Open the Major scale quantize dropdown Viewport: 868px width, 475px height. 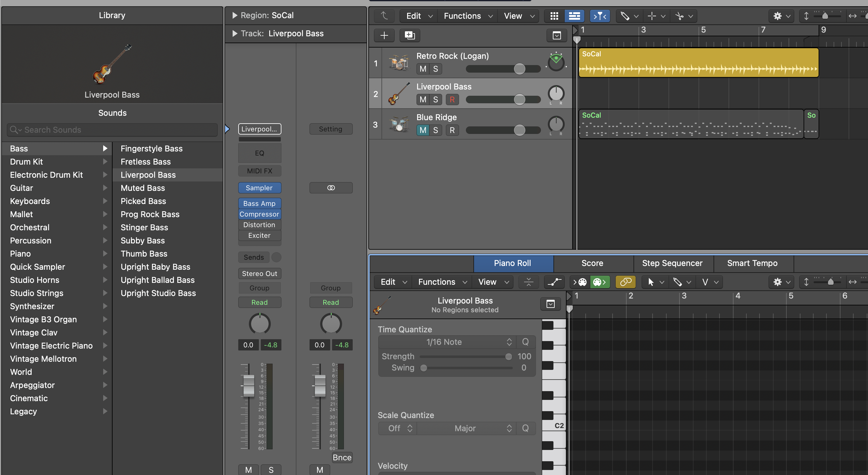(x=466, y=428)
